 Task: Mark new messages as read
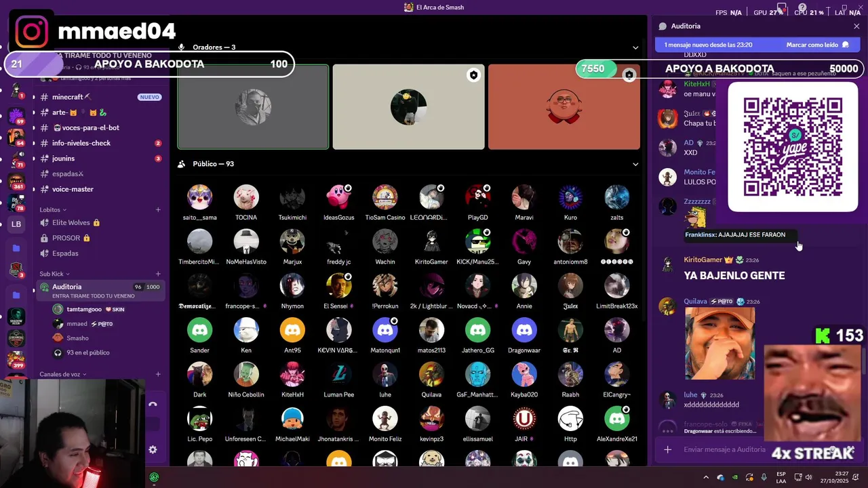(817, 45)
